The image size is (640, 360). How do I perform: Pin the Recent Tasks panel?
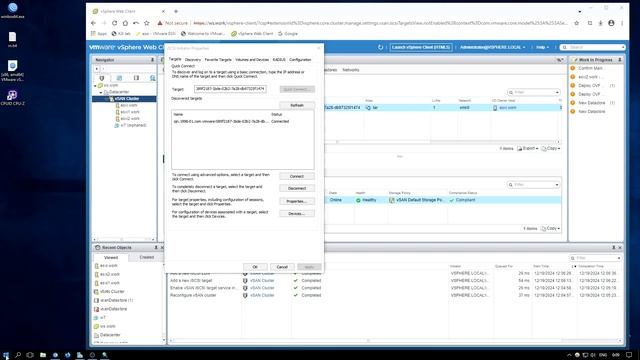[613, 248]
